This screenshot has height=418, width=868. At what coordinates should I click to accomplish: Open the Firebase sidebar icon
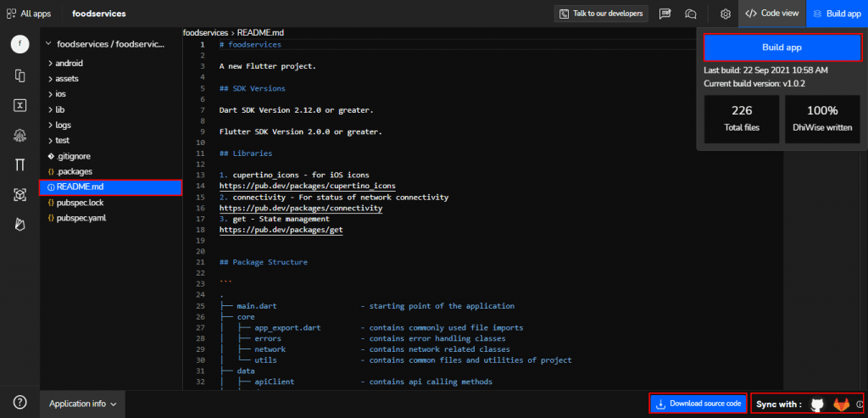pyautogui.click(x=20, y=224)
